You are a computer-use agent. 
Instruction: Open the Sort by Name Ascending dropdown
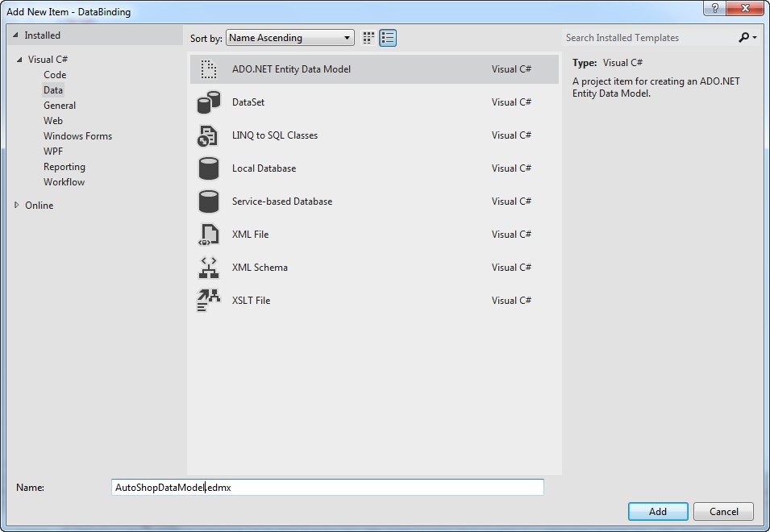289,38
